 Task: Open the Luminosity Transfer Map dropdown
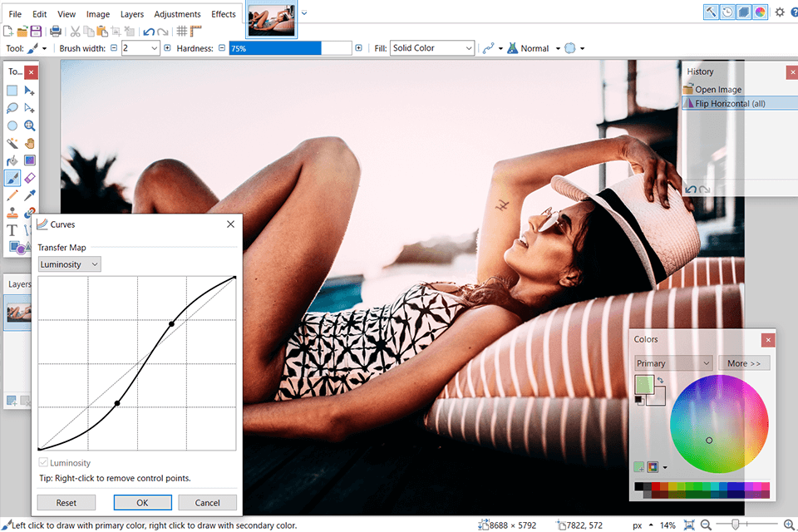[69, 264]
